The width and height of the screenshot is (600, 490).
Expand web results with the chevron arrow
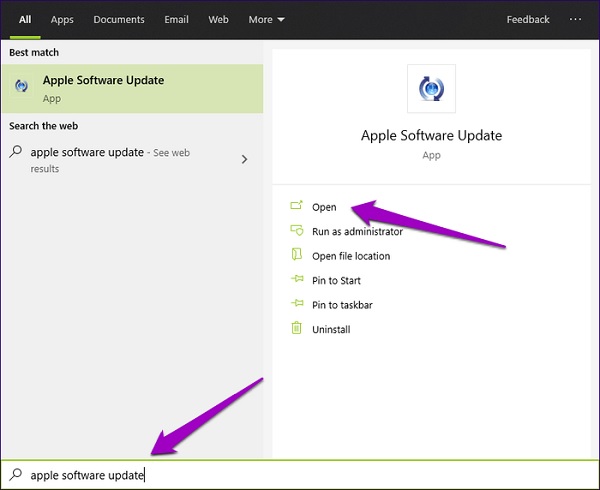(x=245, y=159)
